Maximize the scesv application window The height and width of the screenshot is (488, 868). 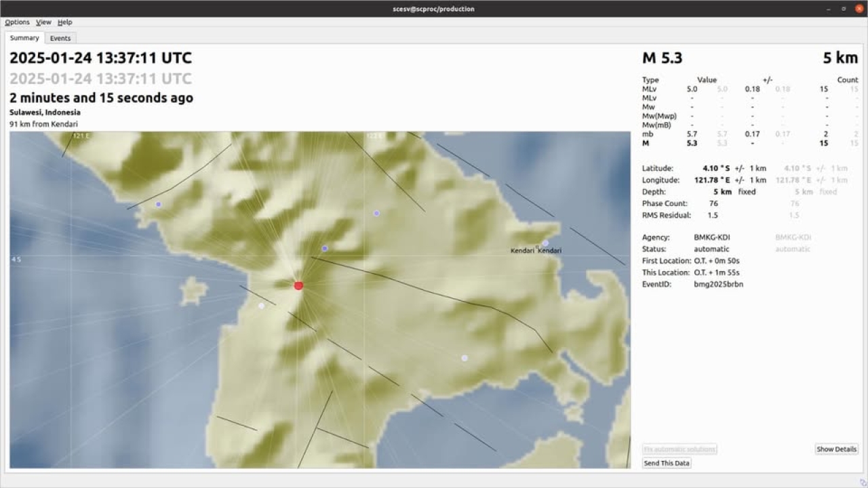coord(844,9)
